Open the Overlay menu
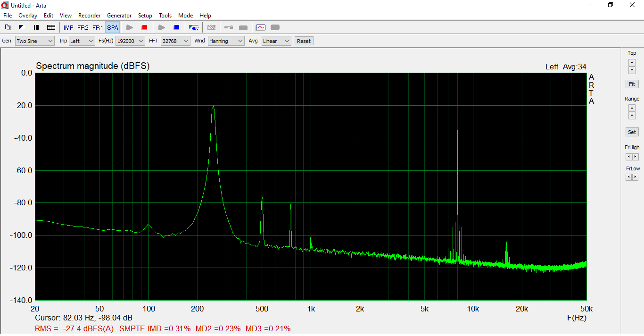The width and height of the screenshot is (644, 336). click(28, 16)
